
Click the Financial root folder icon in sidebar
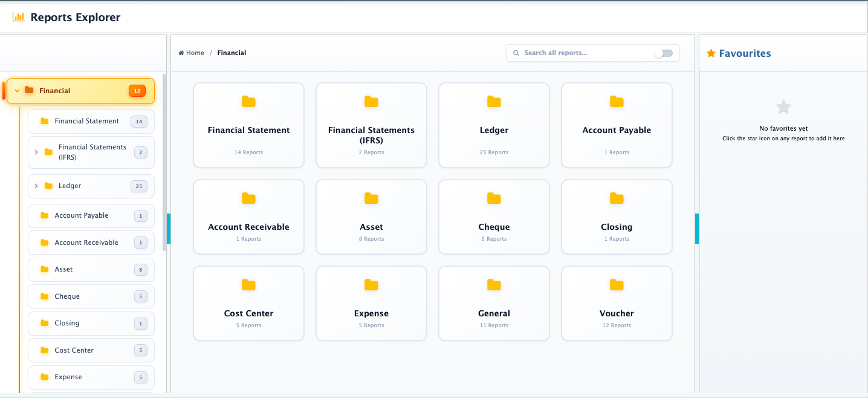click(29, 91)
